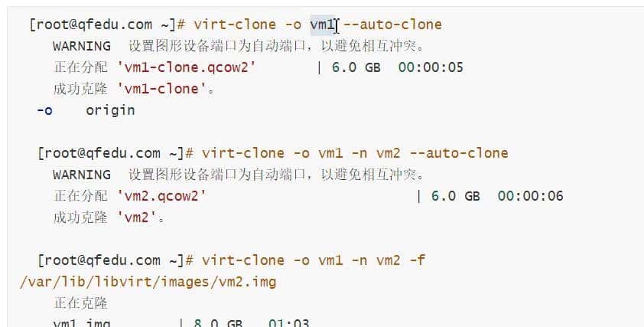This screenshot has height=327, width=644.
Task: Click the 6.0 GB size beside vm1-clone.qcow2
Action: click(356, 67)
